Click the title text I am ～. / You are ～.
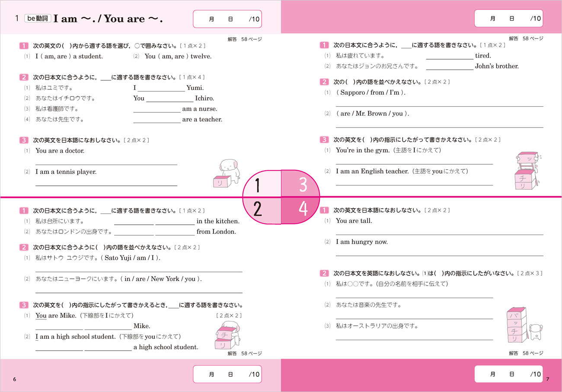 click(108, 19)
